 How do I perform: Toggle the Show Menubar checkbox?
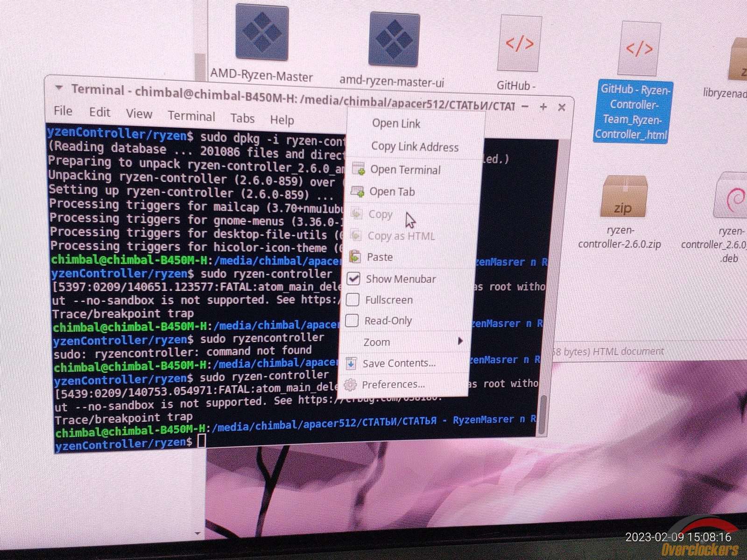[353, 279]
